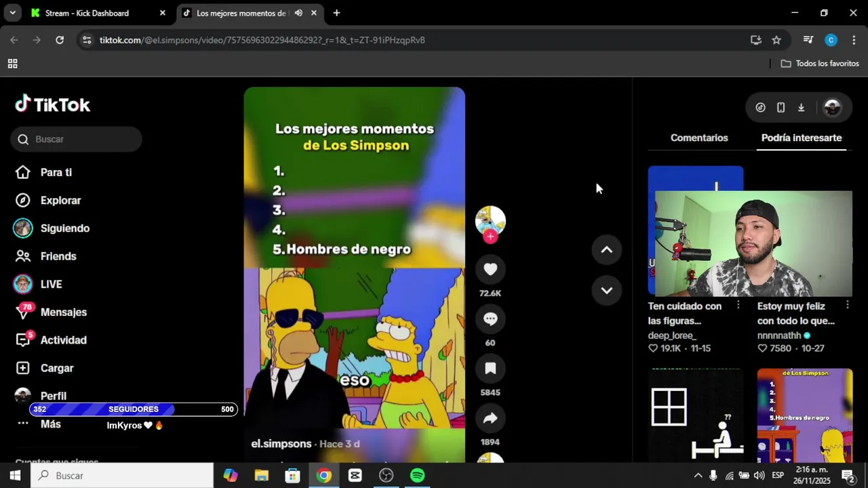Go to next video with down chevron

click(x=607, y=290)
